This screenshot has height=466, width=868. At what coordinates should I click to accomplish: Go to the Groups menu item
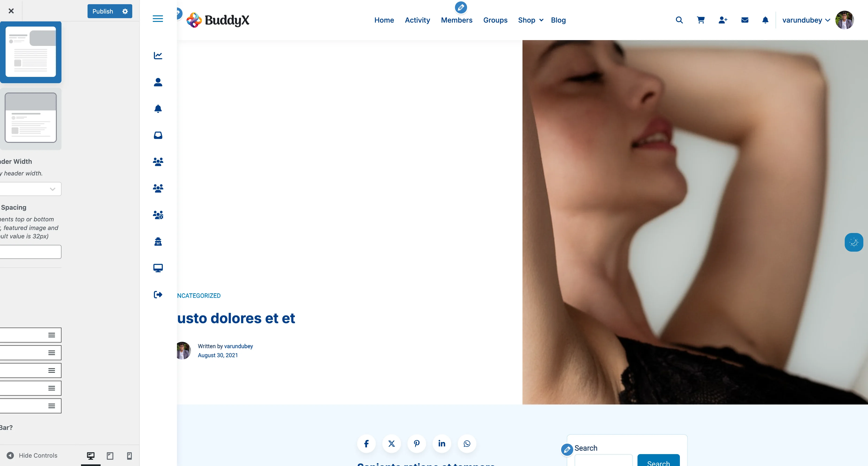[495, 20]
